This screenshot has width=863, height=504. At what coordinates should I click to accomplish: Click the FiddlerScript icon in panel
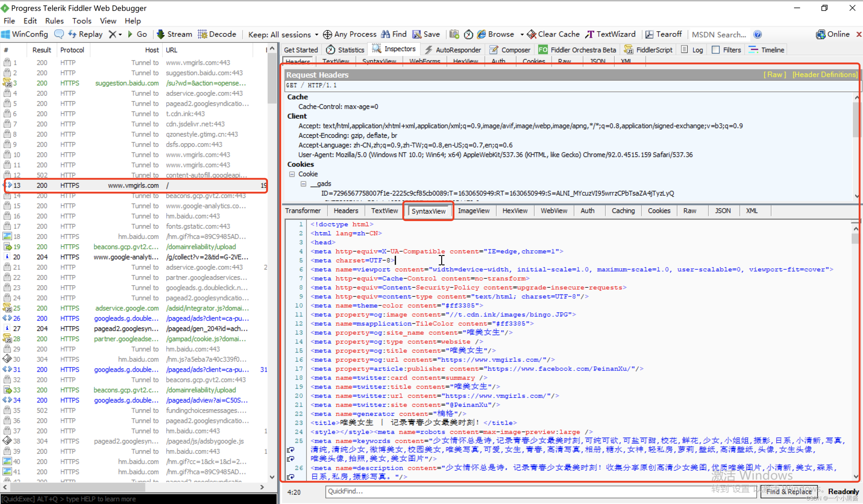click(635, 50)
